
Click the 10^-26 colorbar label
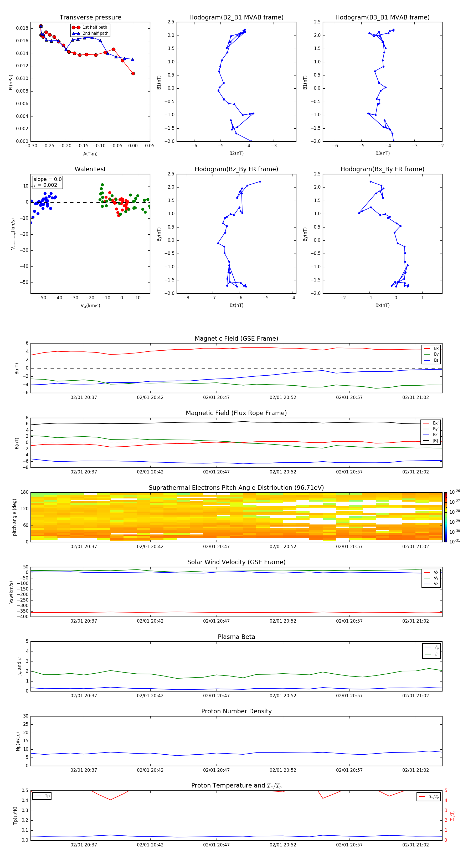click(455, 492)
